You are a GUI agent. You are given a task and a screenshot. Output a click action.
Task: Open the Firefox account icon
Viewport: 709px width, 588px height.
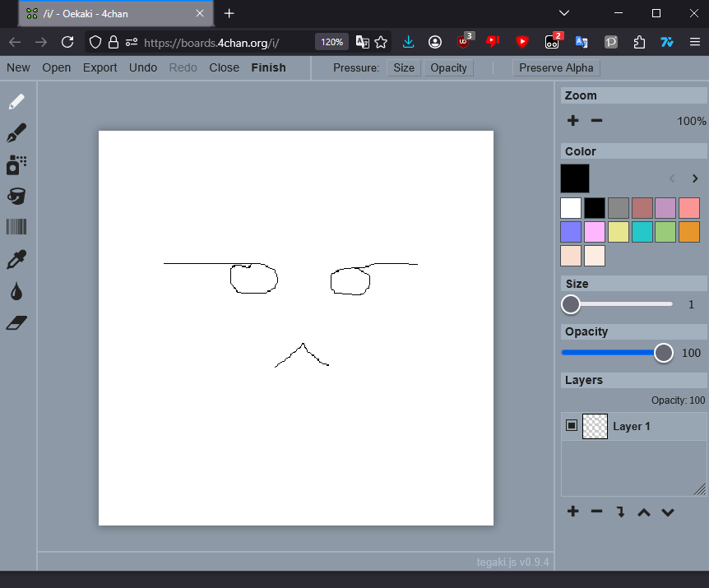435,43
